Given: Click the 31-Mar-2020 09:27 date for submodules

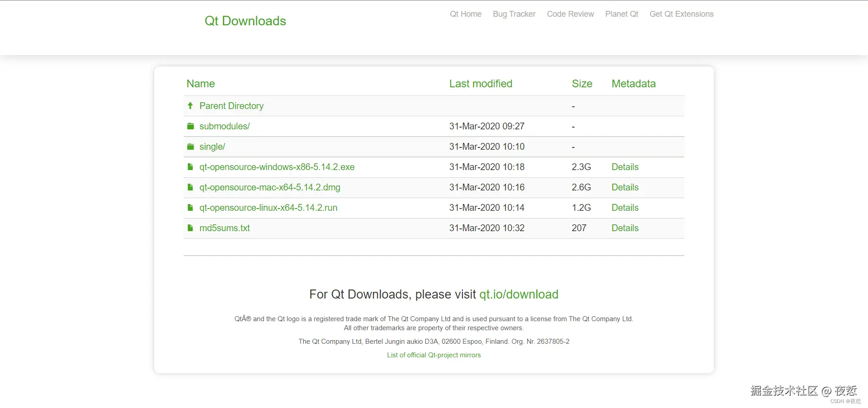Looking at the screenshot, I should click(x=487, y=126).
